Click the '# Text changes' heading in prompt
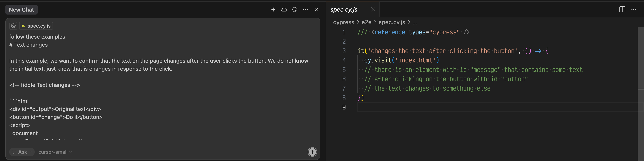 click(x=29, y=45)
